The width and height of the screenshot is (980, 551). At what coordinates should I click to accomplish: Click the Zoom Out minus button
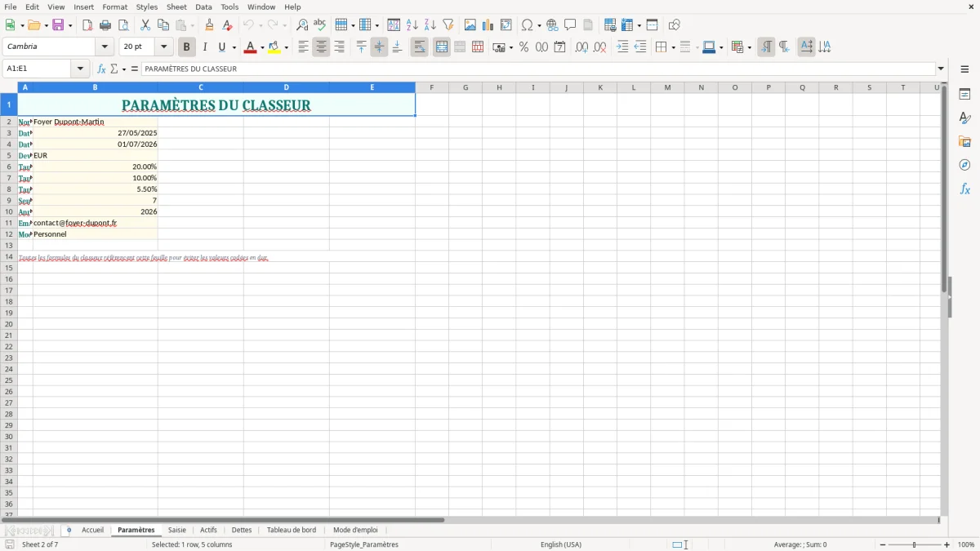pyautogui.click(x=883, y=544)
